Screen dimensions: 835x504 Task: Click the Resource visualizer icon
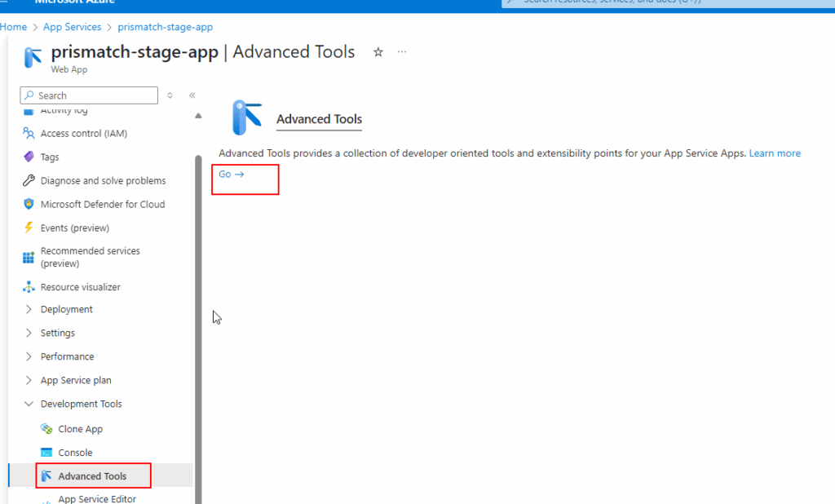29,286
